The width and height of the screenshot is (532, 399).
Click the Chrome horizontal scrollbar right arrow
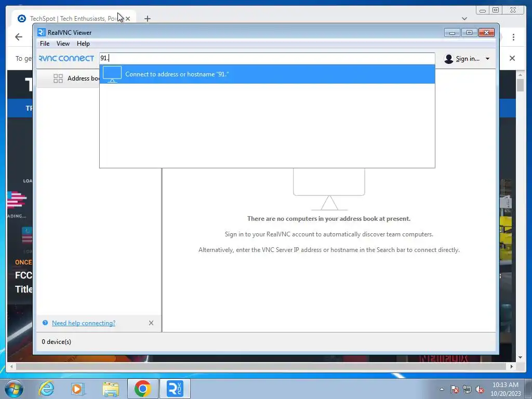[512, 366]
